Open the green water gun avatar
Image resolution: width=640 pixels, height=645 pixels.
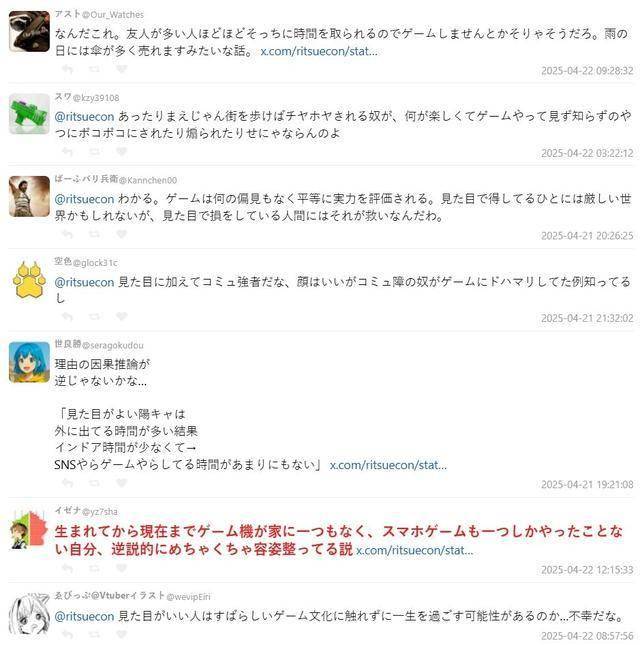point(29,114)
